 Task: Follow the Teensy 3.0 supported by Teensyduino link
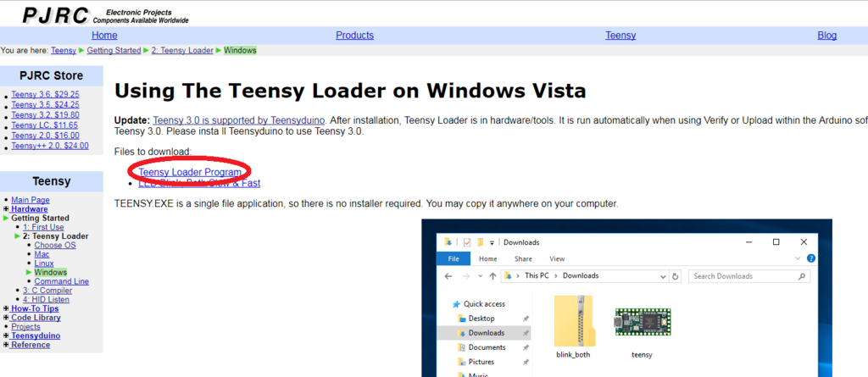click(240, 120)
